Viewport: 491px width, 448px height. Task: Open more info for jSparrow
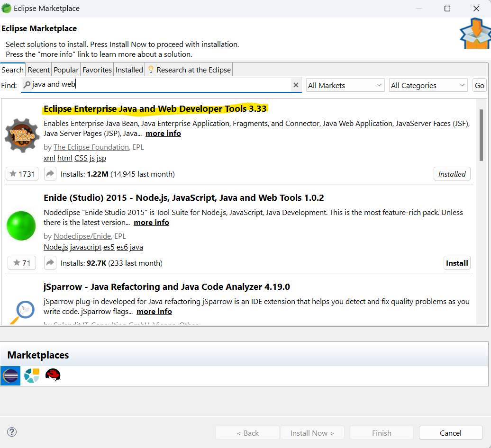(154, 312)
